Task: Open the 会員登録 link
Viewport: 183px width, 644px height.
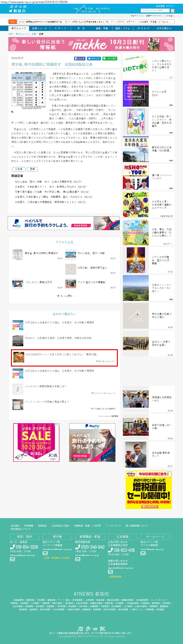Action: coord(160,6)
